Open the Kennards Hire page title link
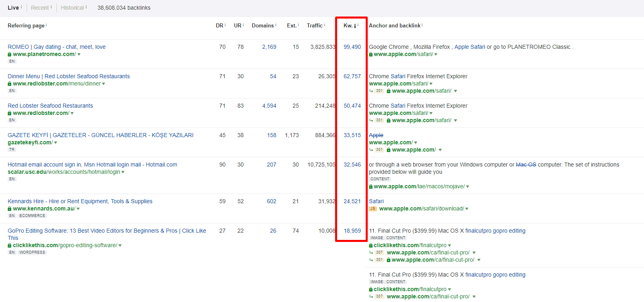Screen dimensions: 644x302 point(80,201)
